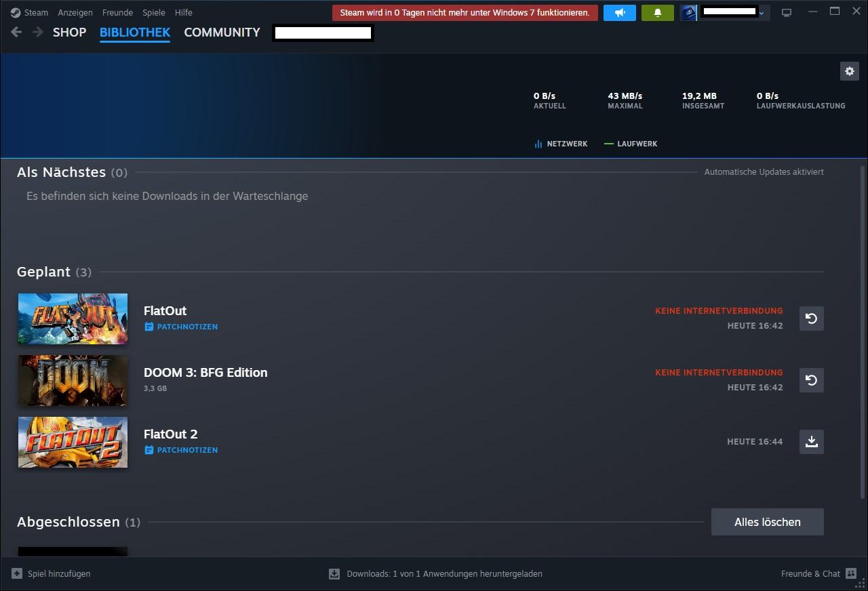Click the FlatOut patch notes icon
The height and width of the screenshot is (591, 868).
pyautogui.click(x=149, y=327)
